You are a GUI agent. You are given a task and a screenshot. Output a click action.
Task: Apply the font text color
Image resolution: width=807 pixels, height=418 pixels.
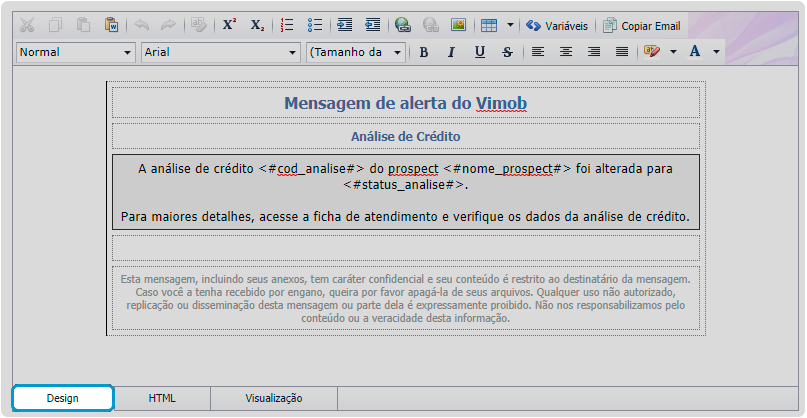click(695, 52)
